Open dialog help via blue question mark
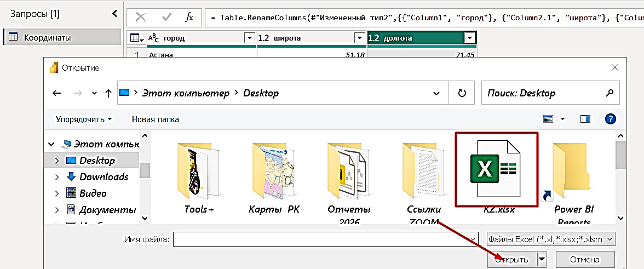This screenshot has width=644, height=269. pos(610,119)
